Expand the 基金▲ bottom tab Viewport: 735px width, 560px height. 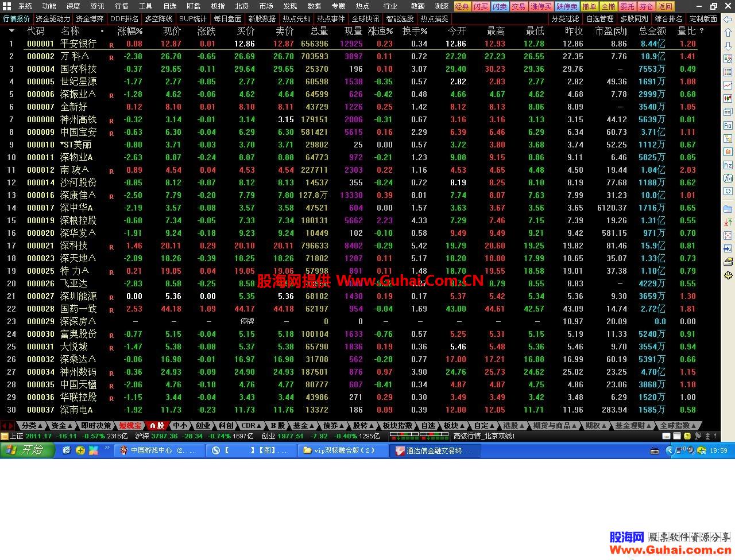[304, 426]
